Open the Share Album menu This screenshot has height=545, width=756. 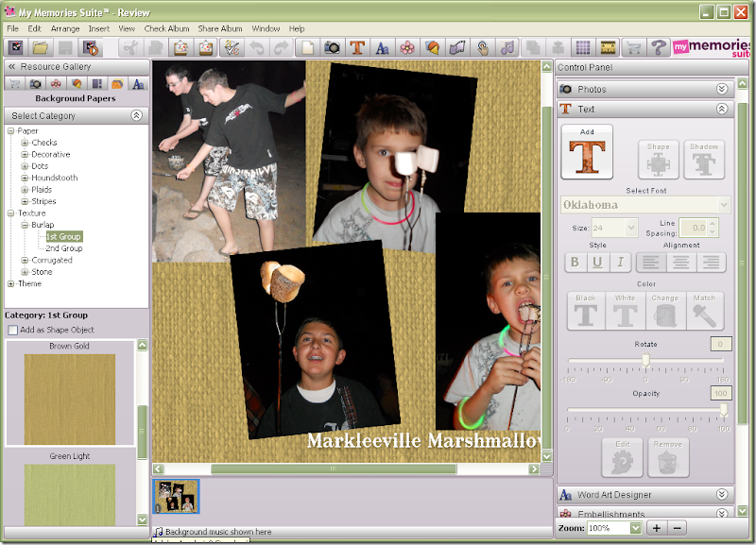click(220, 29)
